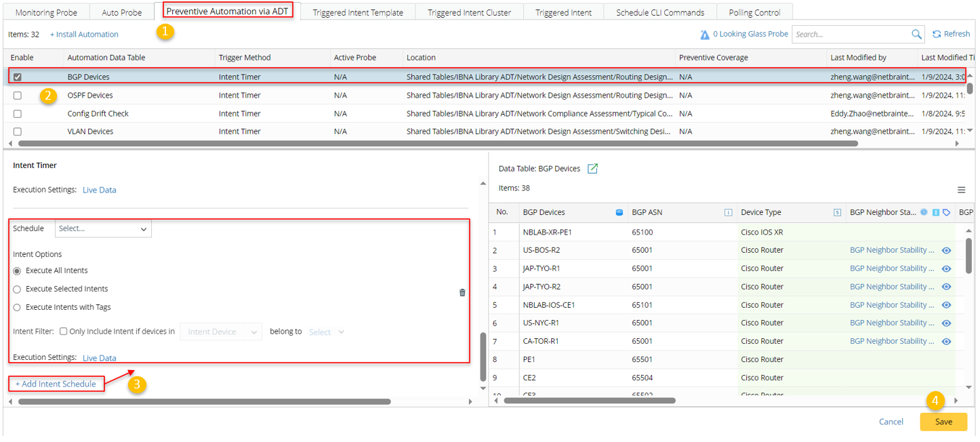View intent details for US-BOS-R2 eye icon
The height and width of the screenshot is (442, 980).
pyautogui.click(x=946, y=250)
